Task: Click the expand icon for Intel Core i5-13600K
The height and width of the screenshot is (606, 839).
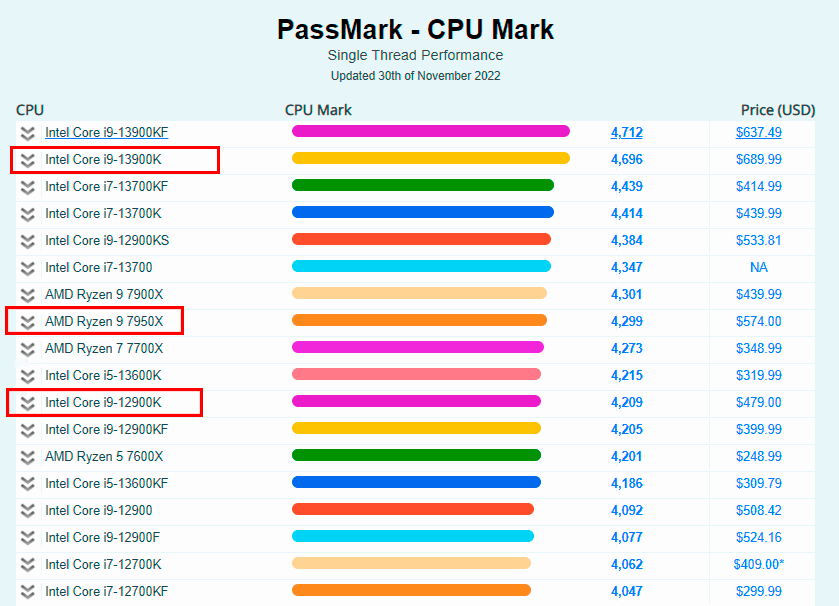Action: [x=27, y=374]
